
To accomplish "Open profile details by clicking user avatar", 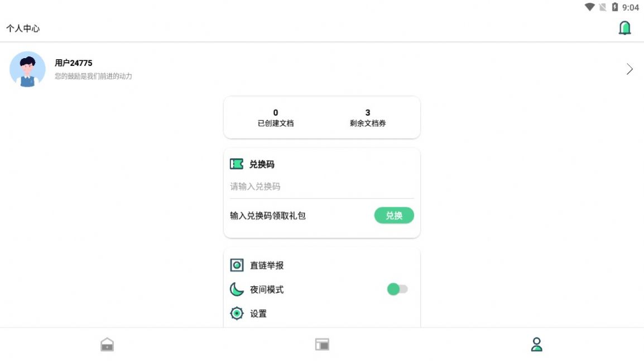I will tap(27, 69).
